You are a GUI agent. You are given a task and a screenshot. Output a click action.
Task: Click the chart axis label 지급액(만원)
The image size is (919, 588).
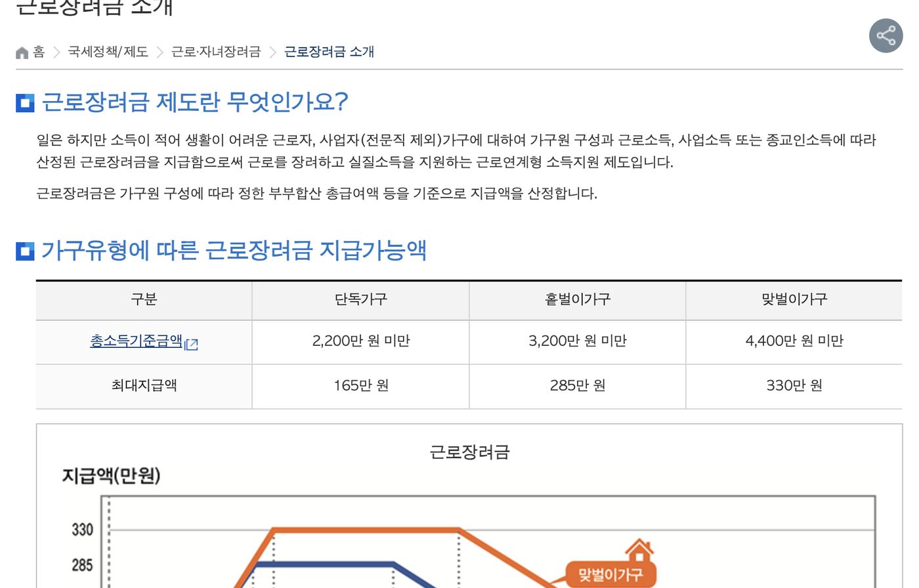point(112,476)
